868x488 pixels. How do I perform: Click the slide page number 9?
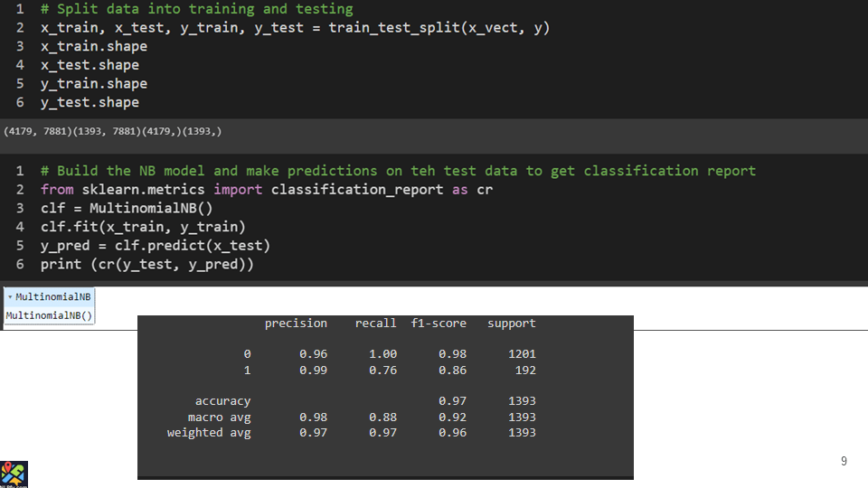point(844,462)
